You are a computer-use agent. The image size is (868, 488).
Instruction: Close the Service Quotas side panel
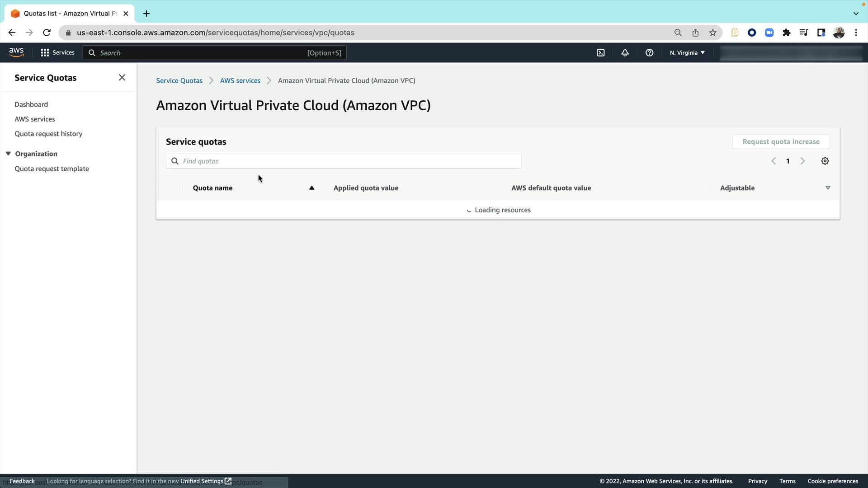tap(122, 78)
